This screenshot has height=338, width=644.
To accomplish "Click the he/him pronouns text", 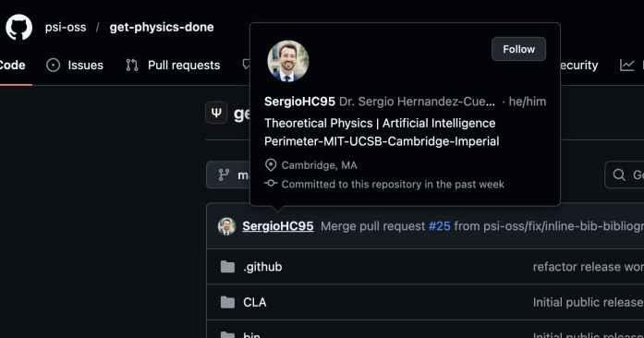I will point(528,102).
